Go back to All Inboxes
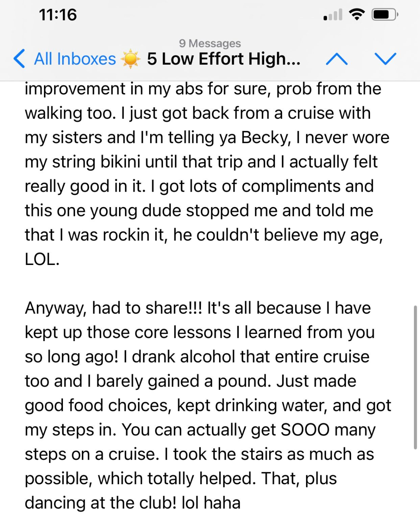Image resolution: width=420 pixels, height=515 pixels. [x=75, y=59]
